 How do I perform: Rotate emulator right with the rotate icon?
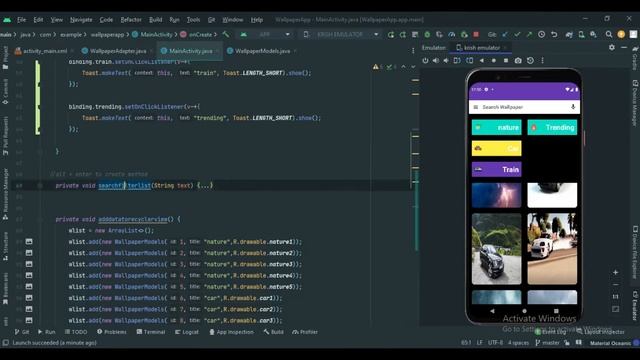[x=470, y=60]
